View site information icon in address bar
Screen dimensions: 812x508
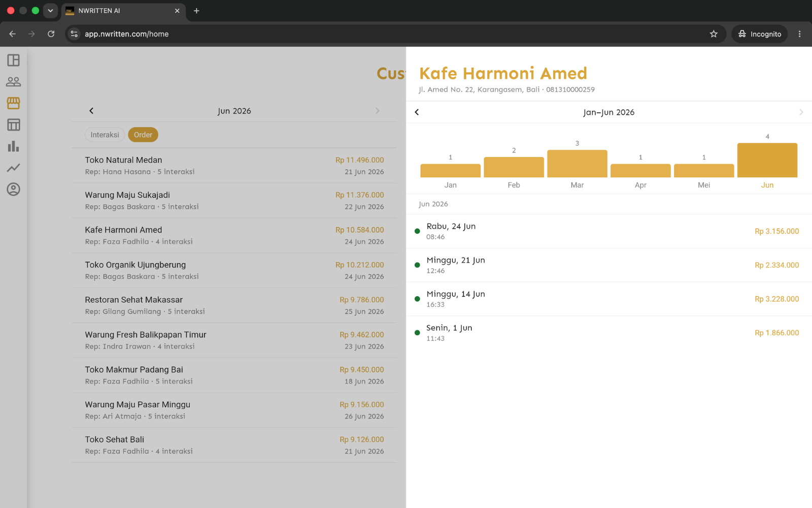(x=74, y=34)
